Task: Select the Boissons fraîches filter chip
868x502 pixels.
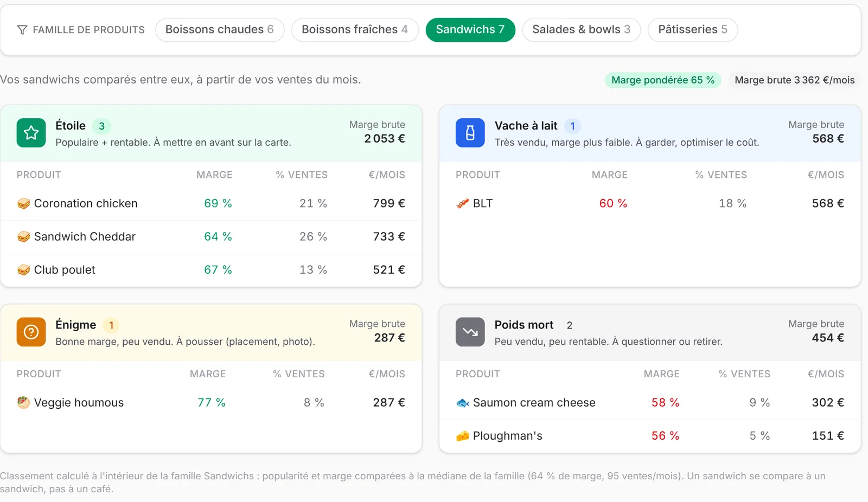Action: [355, 30]
